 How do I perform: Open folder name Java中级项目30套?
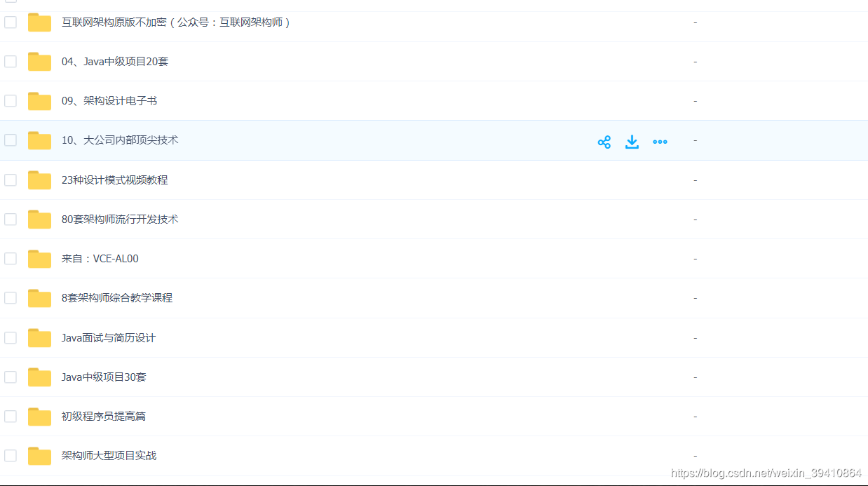104,377
